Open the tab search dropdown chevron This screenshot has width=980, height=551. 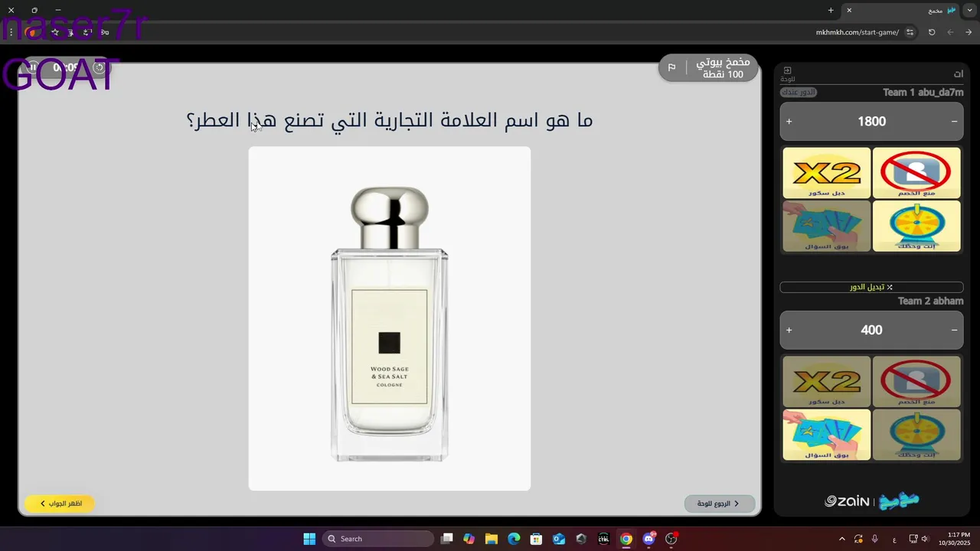click(x=969, y=10)
